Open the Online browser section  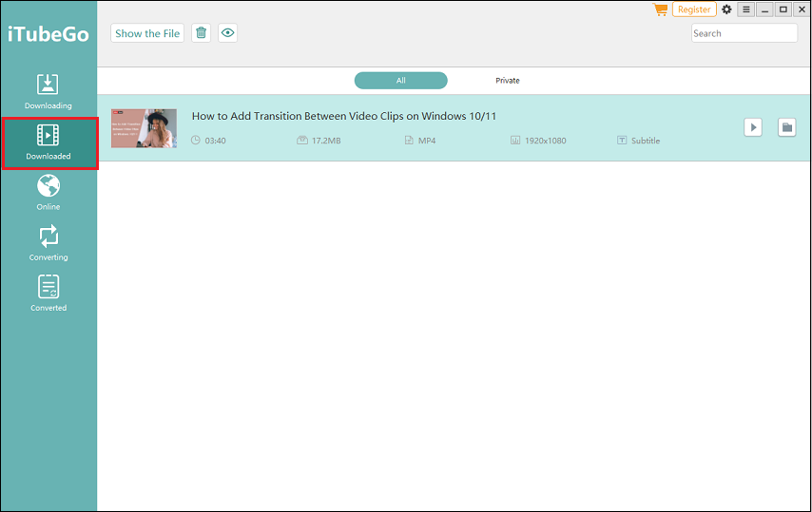48,193
